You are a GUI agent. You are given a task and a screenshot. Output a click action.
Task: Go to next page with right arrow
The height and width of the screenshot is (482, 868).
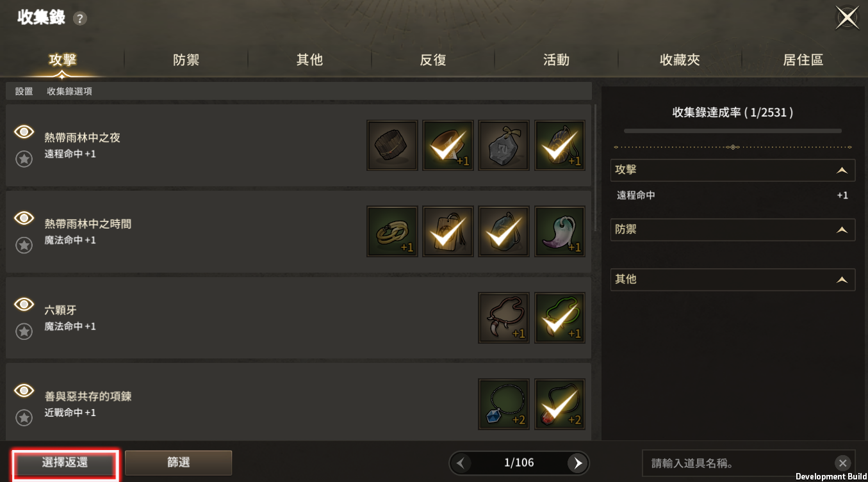point(578,463)
